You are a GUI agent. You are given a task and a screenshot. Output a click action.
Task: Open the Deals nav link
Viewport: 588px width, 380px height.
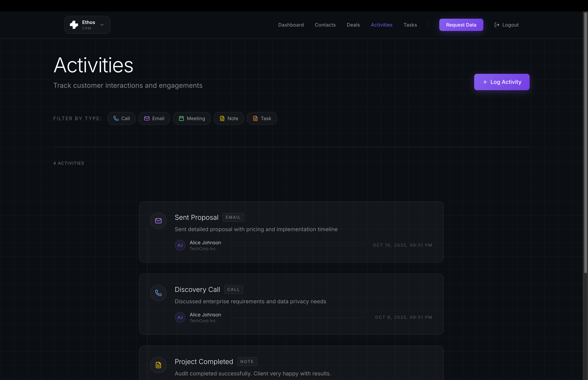click(353, 25)
